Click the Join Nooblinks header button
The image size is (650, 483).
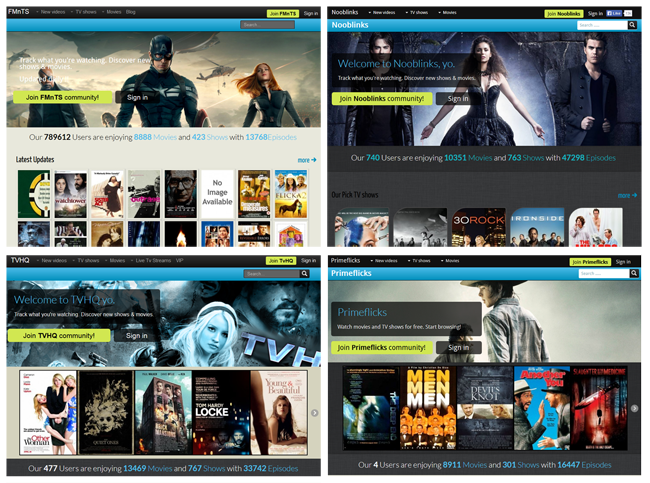564,14
